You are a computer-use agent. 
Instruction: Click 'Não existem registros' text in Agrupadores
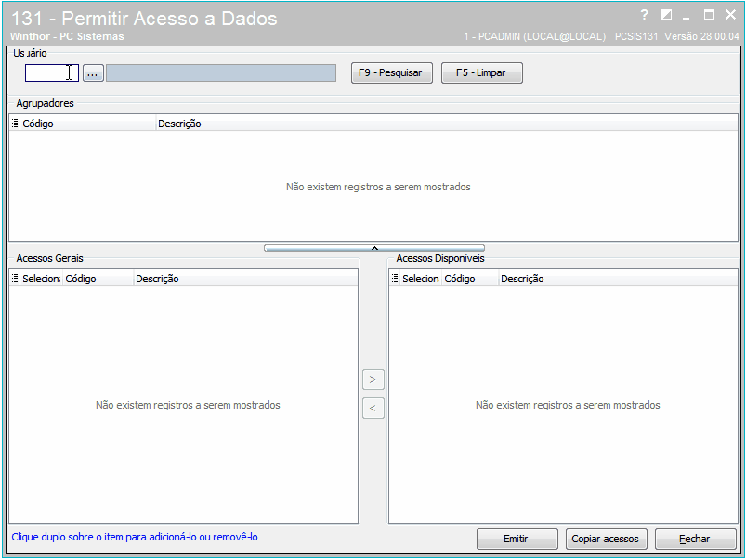coord(378,187)
